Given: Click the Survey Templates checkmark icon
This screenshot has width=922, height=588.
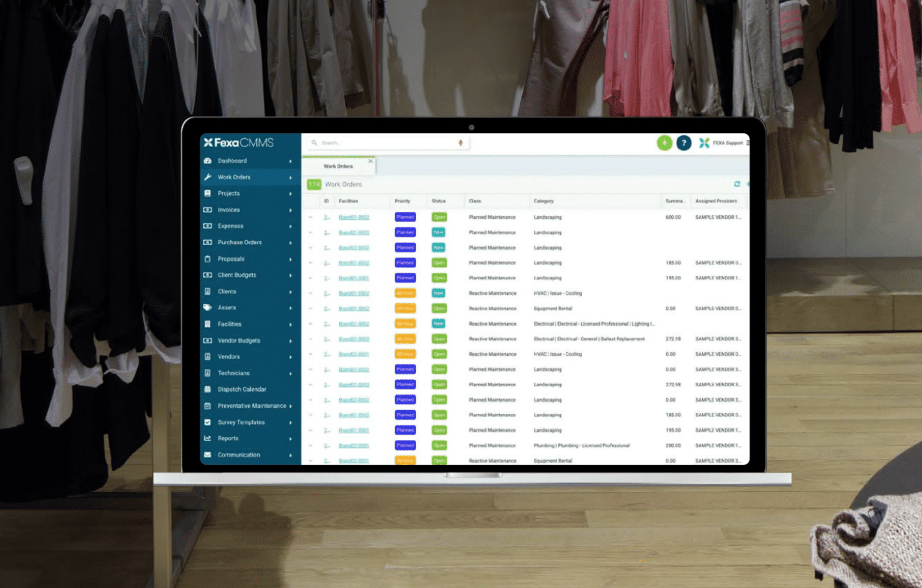Looking at the screenshot, I should click(207, 422).
